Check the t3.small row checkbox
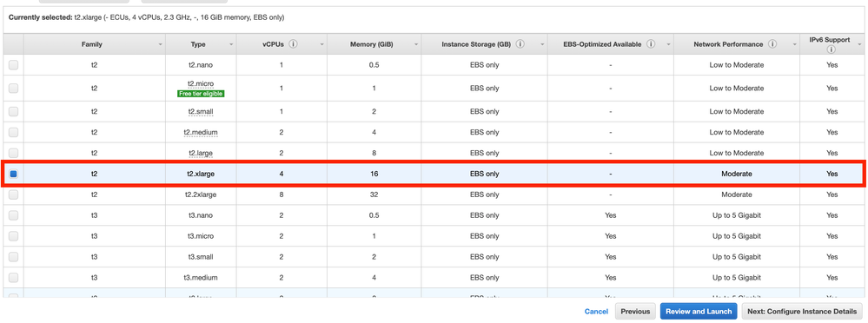 click(13, 257)
